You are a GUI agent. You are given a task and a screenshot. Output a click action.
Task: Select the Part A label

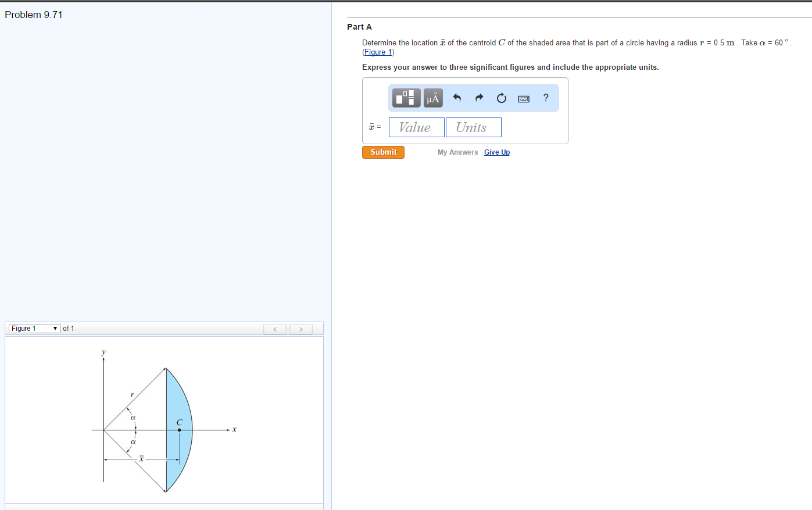pyautogui.click(x=359, y=27)
